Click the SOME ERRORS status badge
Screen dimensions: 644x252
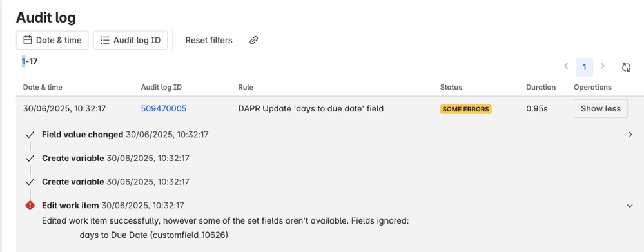[x=465, y=109]
